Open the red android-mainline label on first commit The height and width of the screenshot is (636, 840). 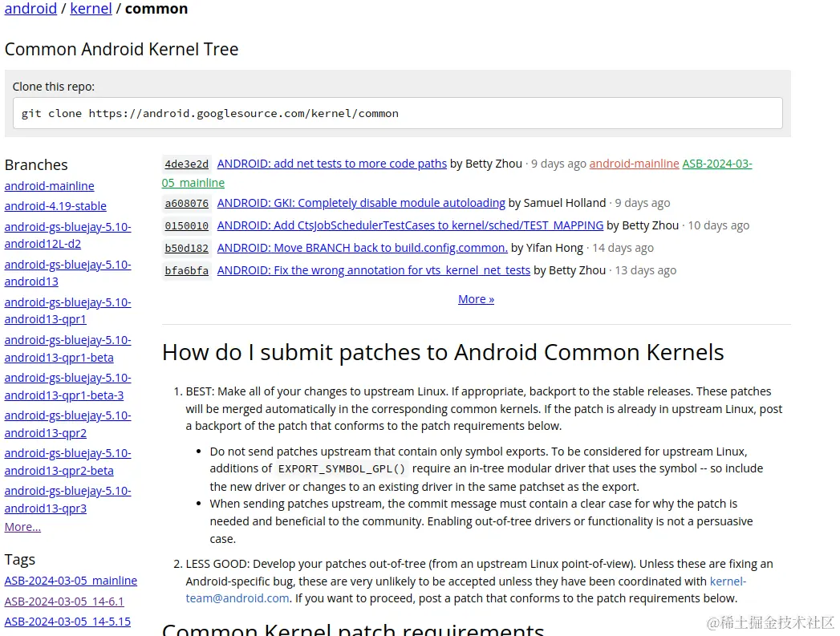pos(634,164)
